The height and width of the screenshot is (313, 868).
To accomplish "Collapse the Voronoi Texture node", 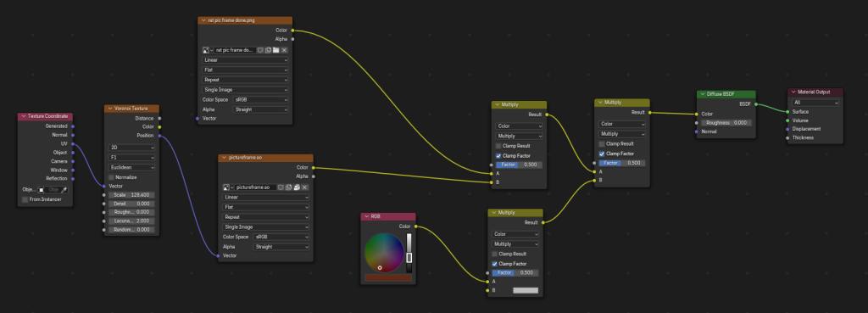I will click(109, 109).
